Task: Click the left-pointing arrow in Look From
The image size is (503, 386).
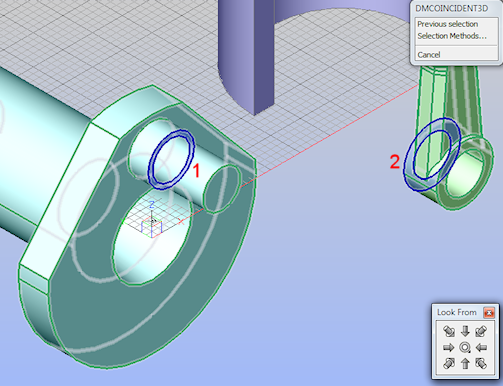Action: coord(481,348)
